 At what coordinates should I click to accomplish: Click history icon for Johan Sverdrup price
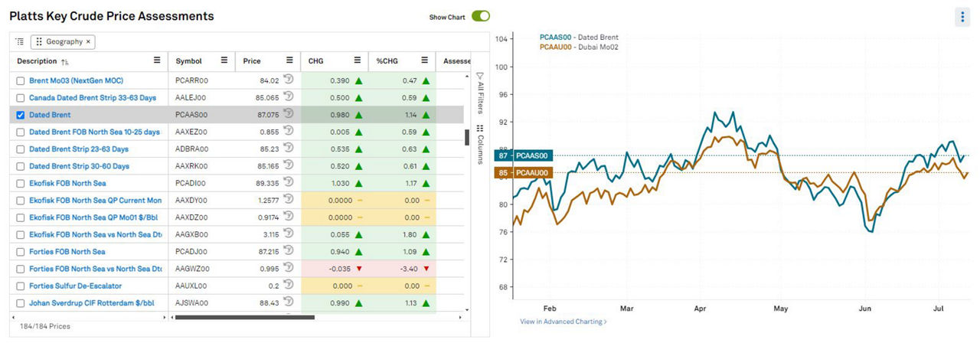click(288, 302)
